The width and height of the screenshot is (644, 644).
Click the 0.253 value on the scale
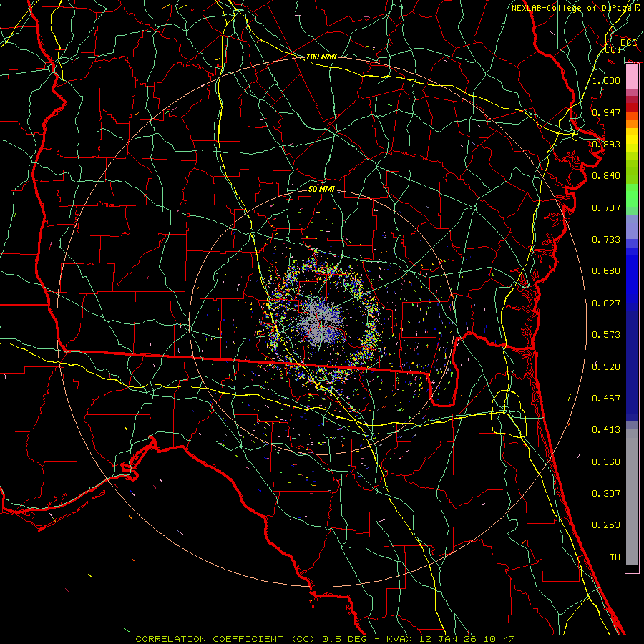tap(606, 525)
